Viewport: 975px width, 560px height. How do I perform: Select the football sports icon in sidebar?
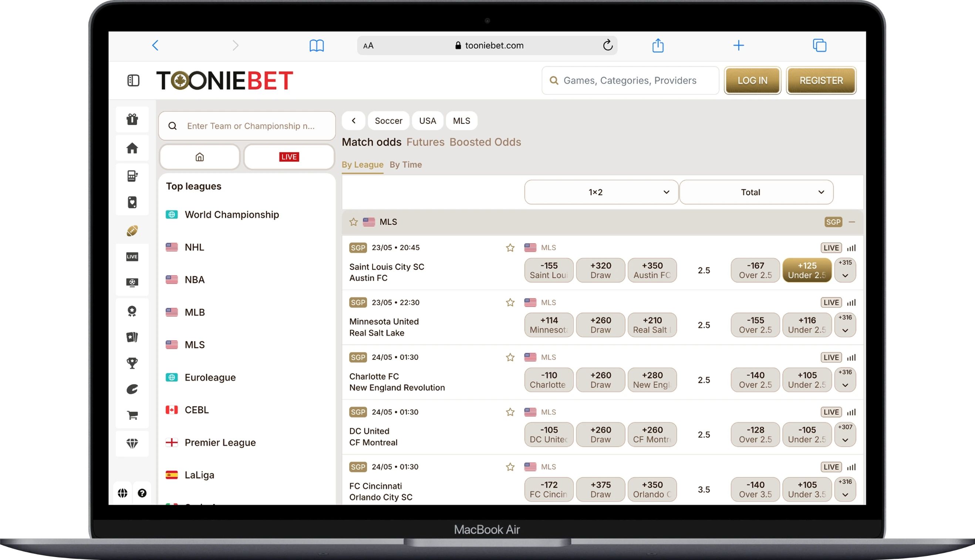tap(132, 231)
